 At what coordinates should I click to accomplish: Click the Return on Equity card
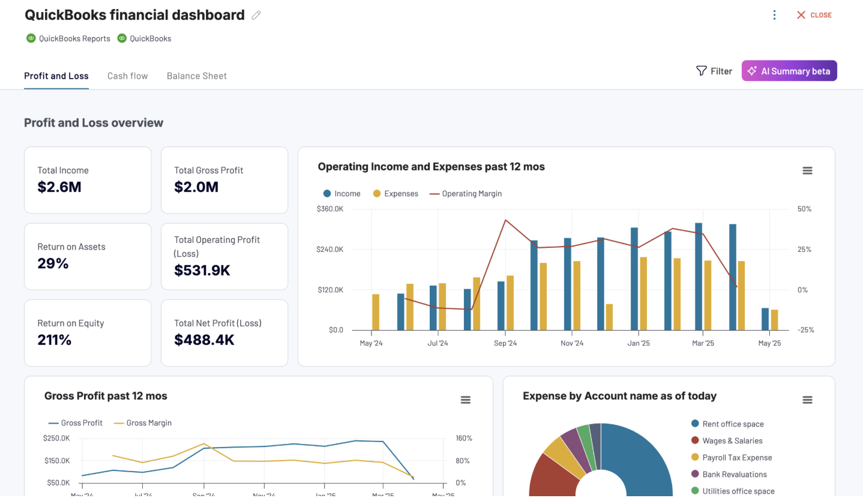[88, 332]
